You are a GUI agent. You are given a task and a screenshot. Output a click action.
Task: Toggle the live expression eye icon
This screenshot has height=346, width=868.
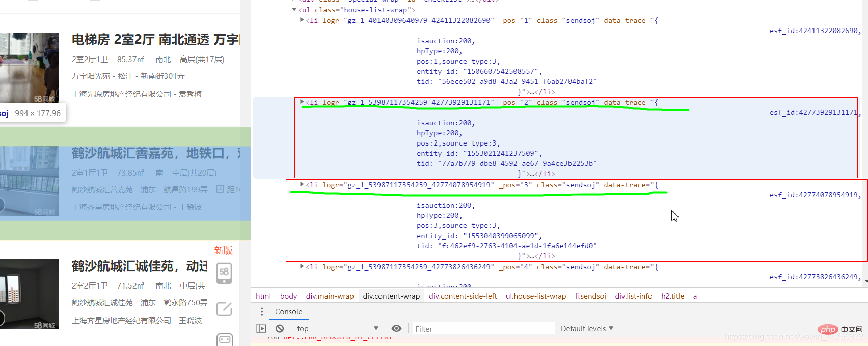coord(396,329)
